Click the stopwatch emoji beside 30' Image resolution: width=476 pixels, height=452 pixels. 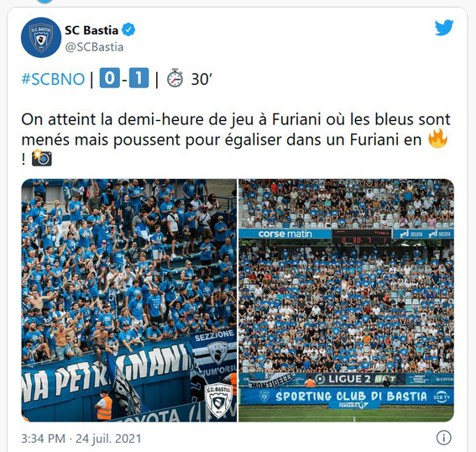175,78
